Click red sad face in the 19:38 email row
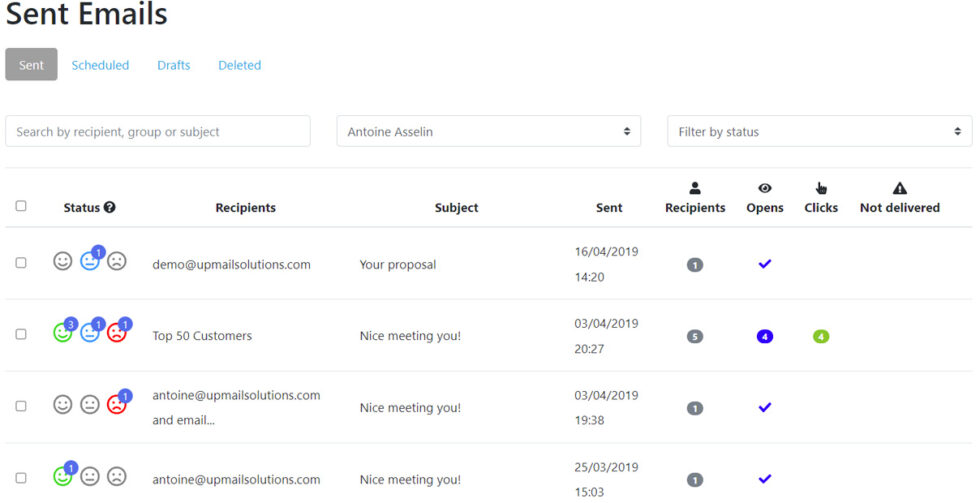 (116, 404)
